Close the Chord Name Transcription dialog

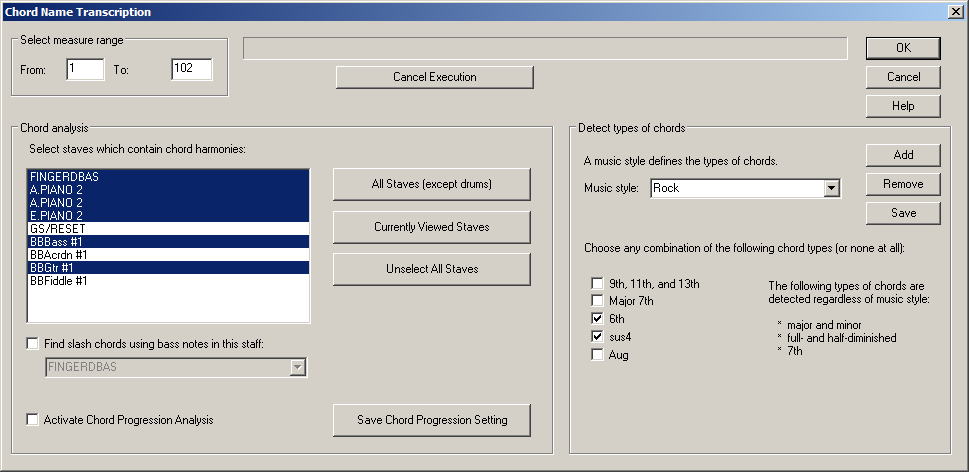click(954, 12)
